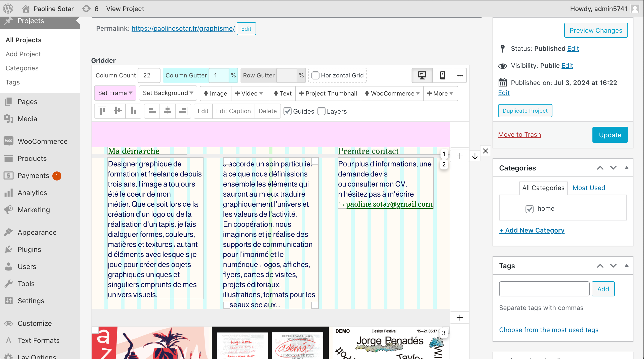Align elements to left edge icon
This screenshot has height=359, width=644.
click(x=152, y=111)
